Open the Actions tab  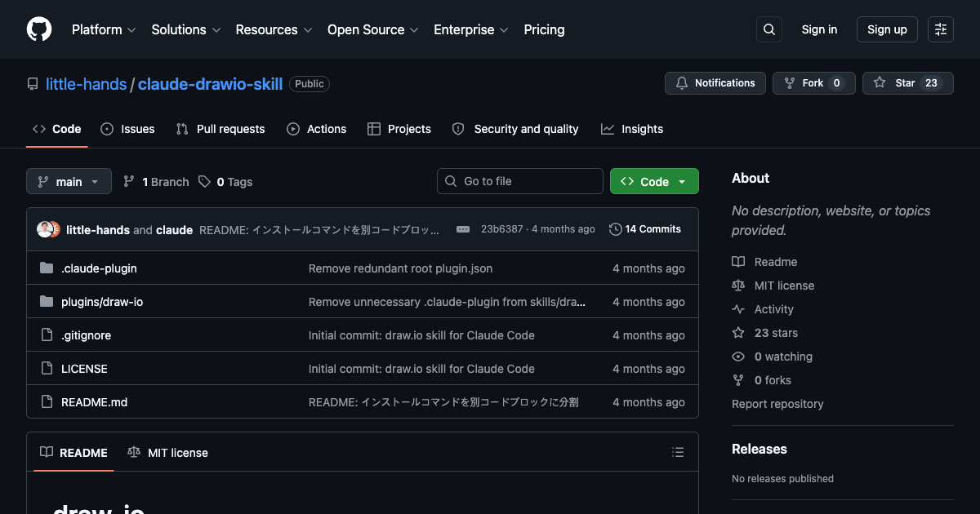coord(316,129)
